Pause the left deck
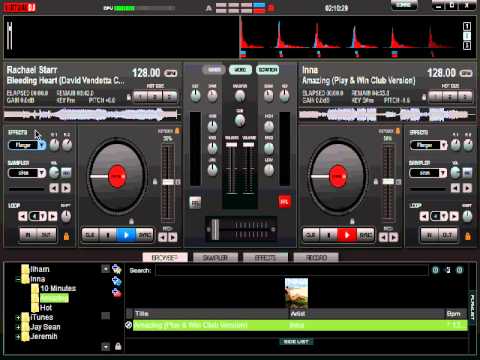This screenshot has width=480, height=360. click(x=108, y=235)
